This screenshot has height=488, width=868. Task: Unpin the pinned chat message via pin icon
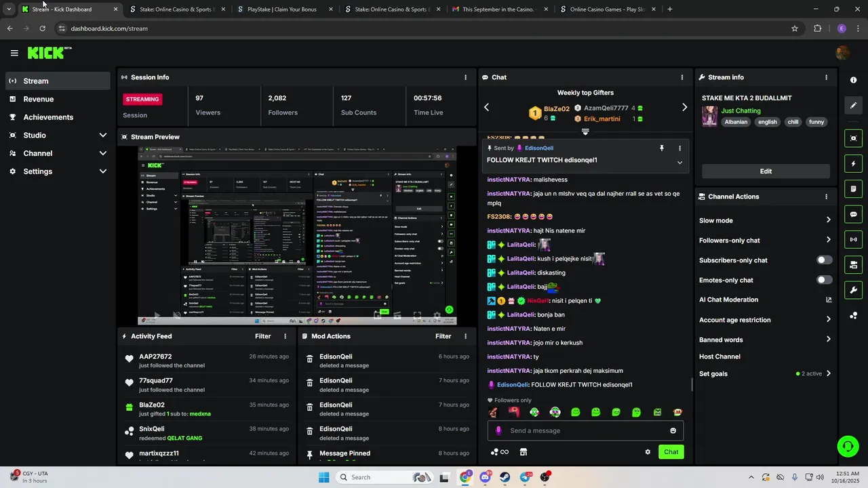click(662, 148)
